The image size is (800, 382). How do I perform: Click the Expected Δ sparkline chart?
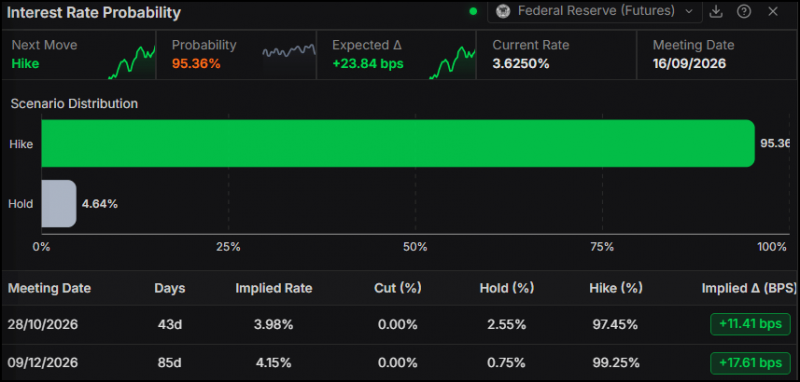453,62
